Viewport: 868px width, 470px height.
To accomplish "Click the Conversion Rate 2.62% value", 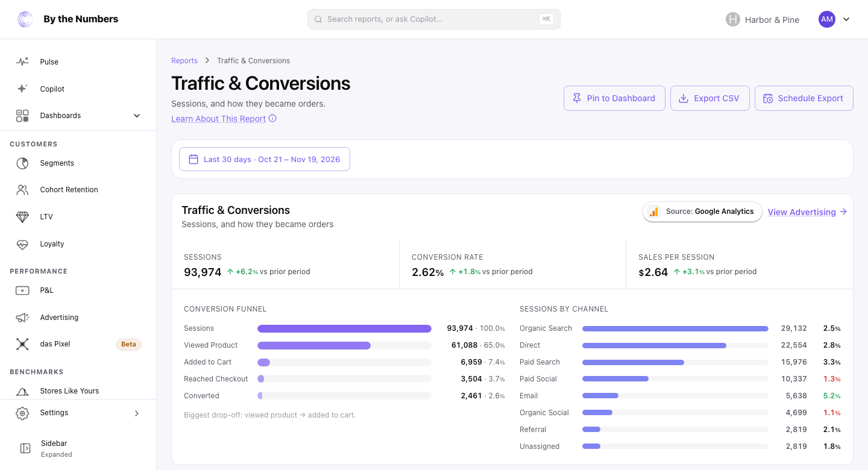I will point(427,272).
